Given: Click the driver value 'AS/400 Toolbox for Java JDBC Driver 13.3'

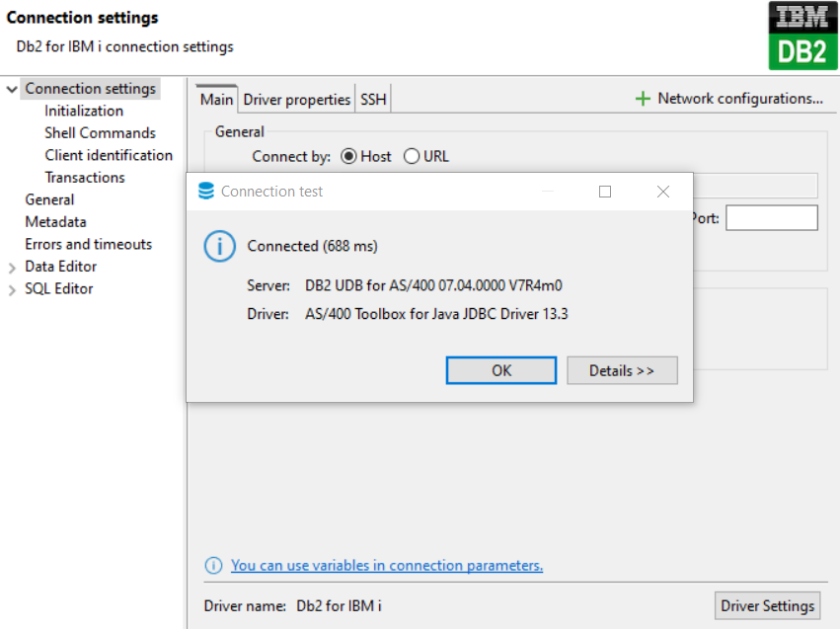Looking at the screenshot, I should point(436,314).
